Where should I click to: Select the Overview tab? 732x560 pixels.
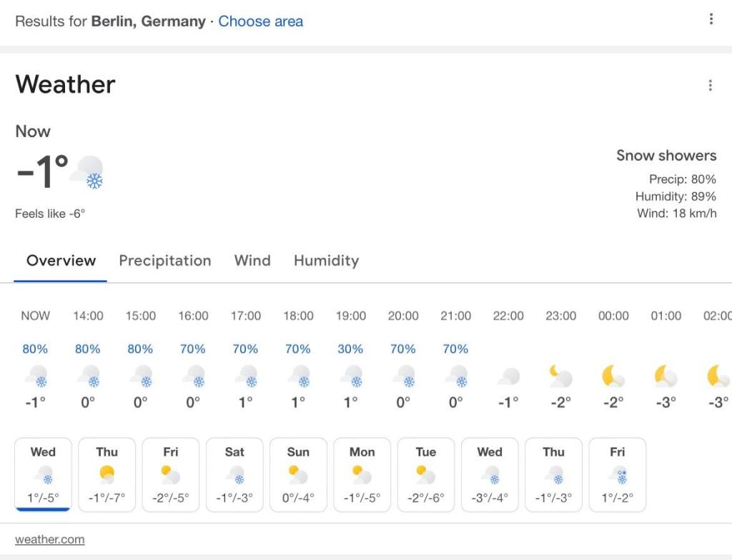pos(61,261)
